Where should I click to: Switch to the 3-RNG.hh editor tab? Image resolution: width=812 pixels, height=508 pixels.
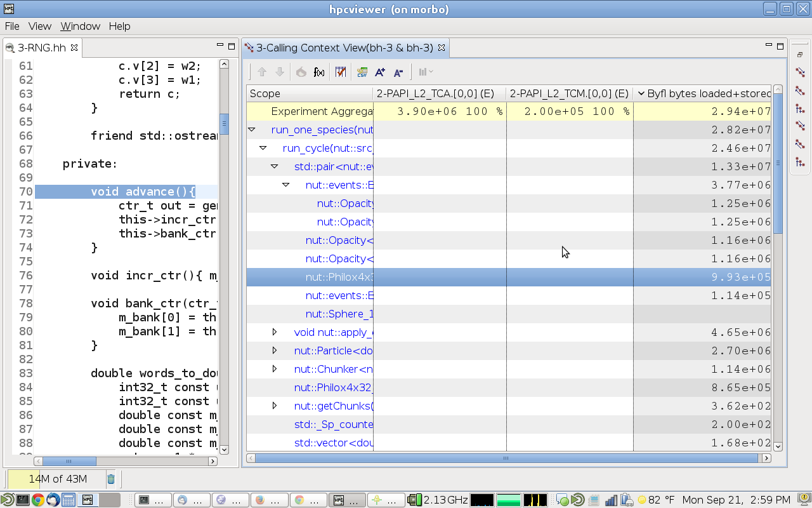pyautogui.click(x=42, y=48)
